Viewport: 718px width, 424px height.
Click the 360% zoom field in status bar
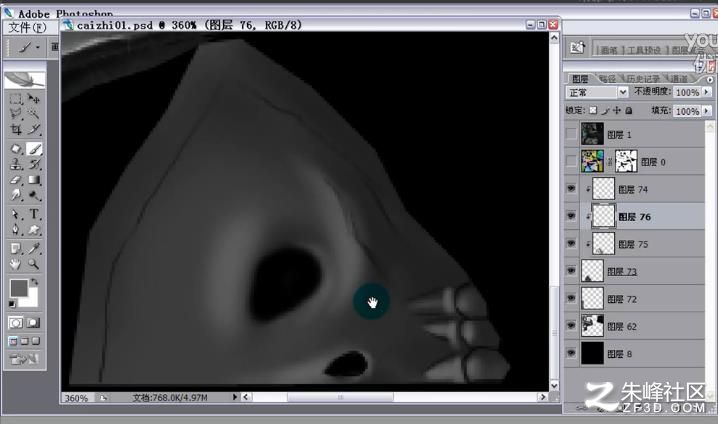(x=76, y=398)
